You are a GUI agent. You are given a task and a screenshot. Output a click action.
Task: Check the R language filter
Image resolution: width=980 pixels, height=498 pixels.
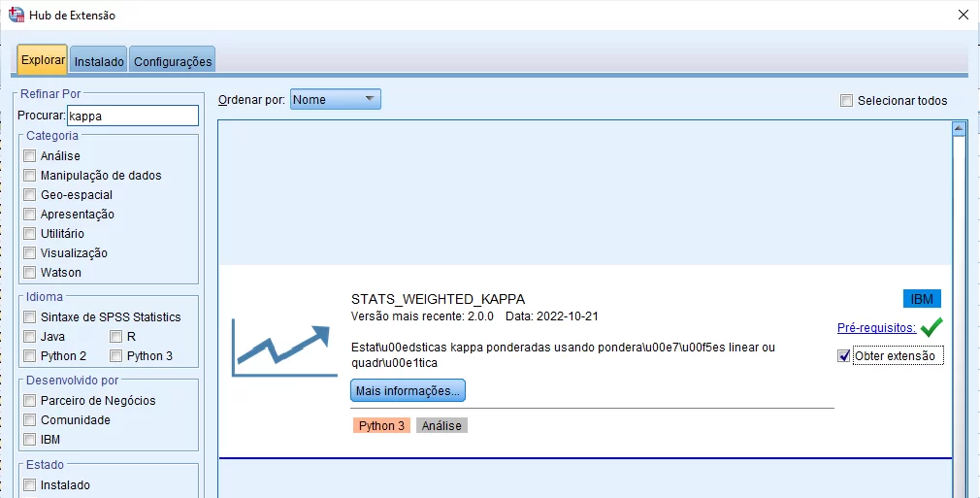115,337
